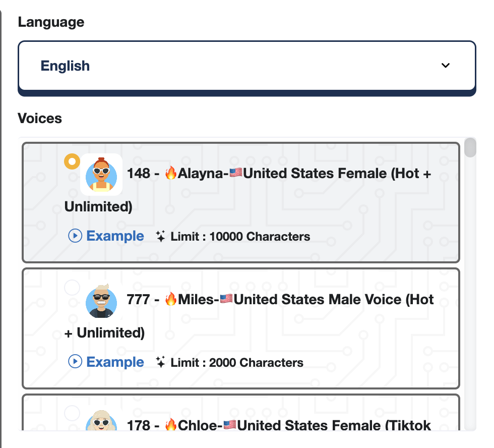The height and width of the screenshot is (448, 494).
Task: Select the 777 Miles voice radio button
Action: coord(72,288)
